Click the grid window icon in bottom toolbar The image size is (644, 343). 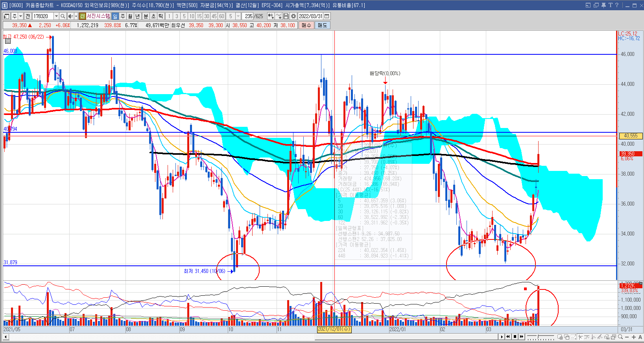560,337
